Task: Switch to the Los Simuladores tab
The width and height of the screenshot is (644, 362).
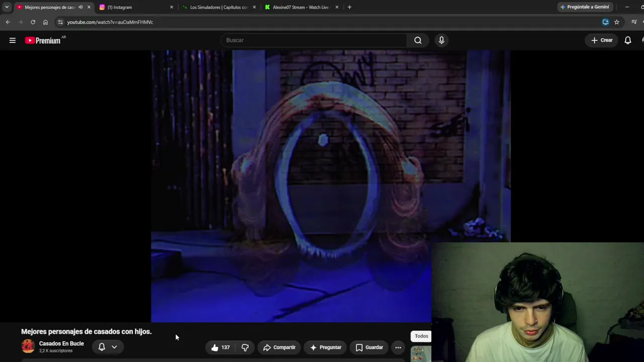Action: (219, 7)
